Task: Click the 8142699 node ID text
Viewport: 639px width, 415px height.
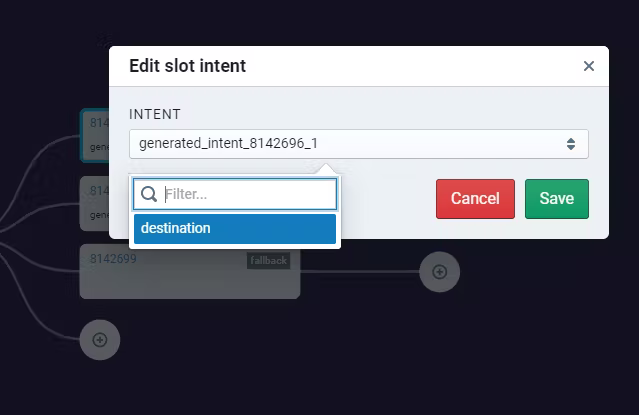Action: 113,259
